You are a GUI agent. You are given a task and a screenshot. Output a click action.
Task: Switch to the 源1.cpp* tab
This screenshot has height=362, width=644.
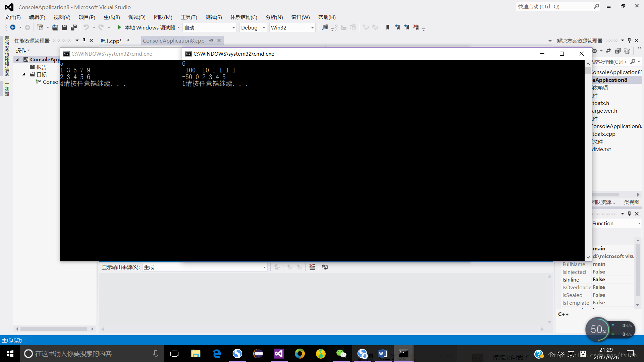(x=111, y=41)
